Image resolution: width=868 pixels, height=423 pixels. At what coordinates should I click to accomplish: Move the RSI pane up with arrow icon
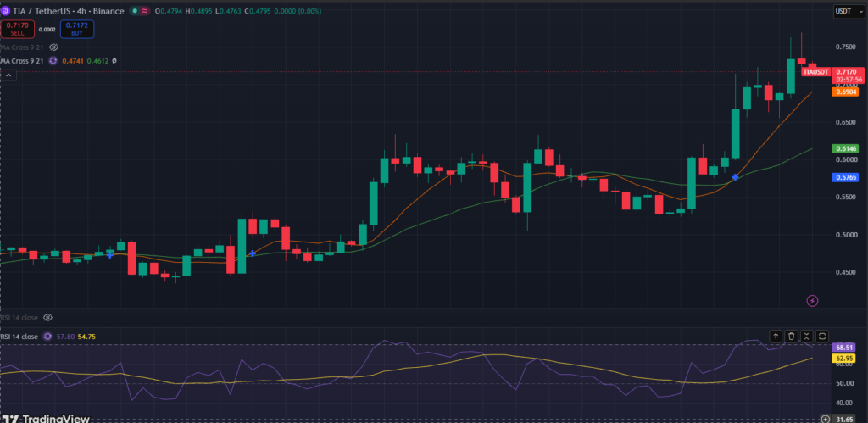(x=776, y=336)
